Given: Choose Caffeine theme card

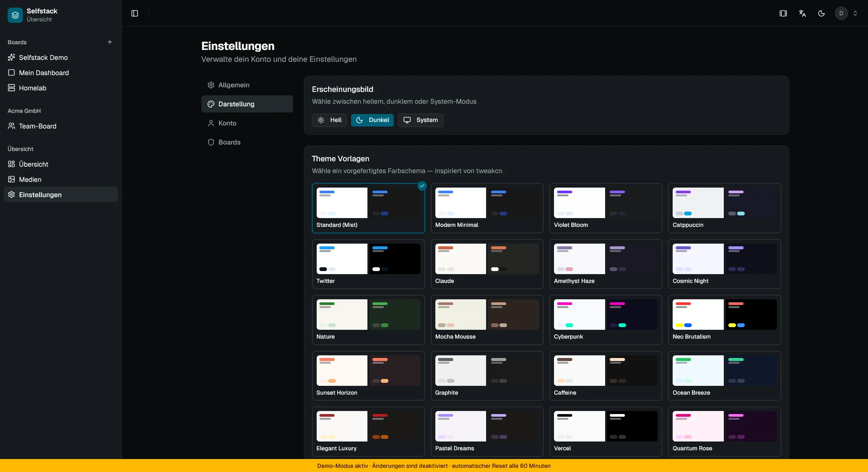Looking at the screenshot, I should (606, 376).
